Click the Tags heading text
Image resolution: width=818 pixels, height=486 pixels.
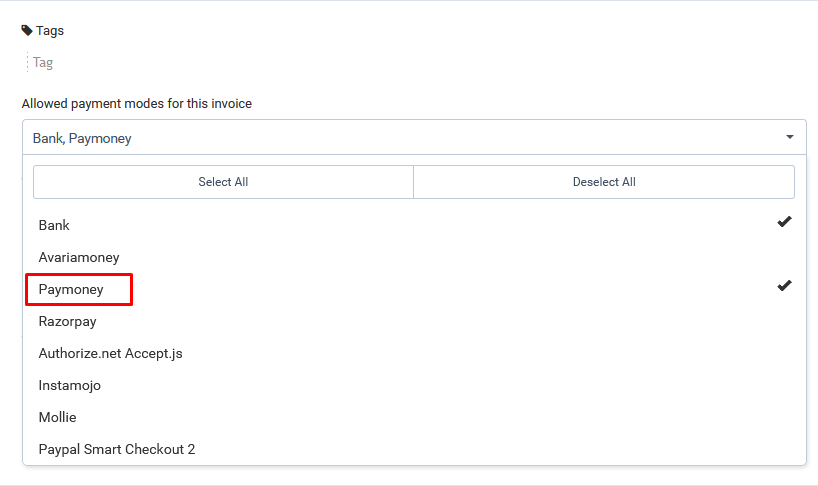coord(50,30)
